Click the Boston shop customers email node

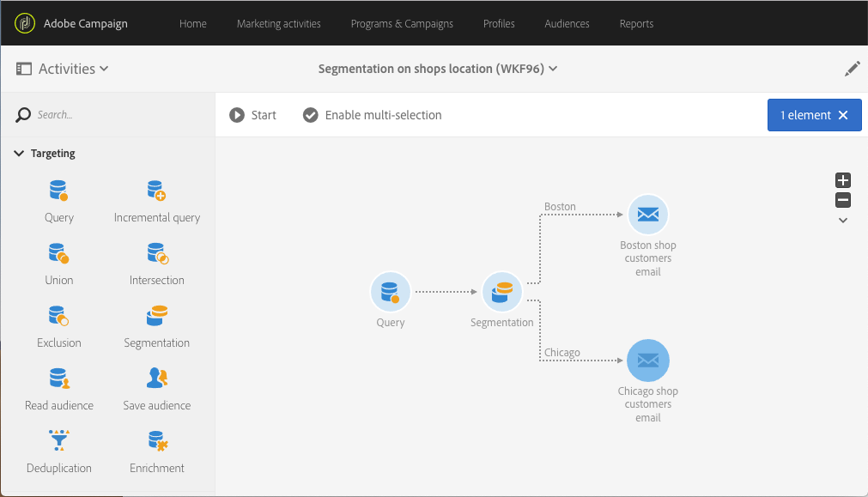(648, 215)
